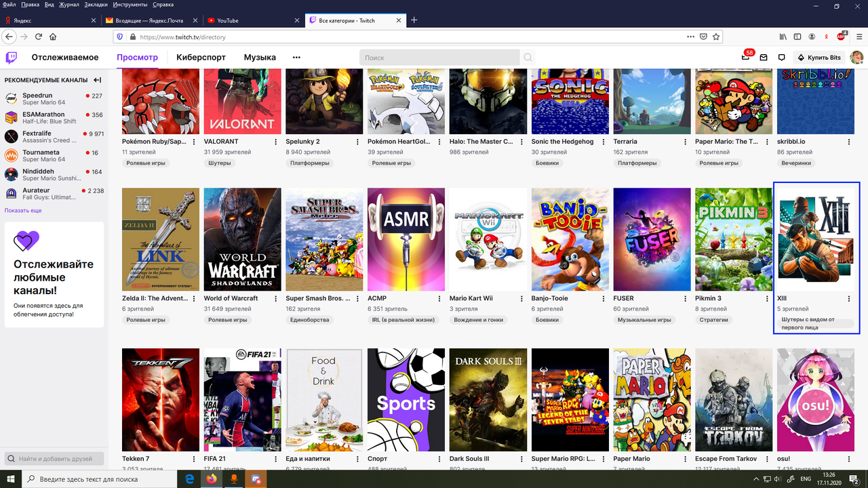Open options menu for FUSER card
Image resolution: width=868 pixels, height=488 pixels.
[686, 298]
